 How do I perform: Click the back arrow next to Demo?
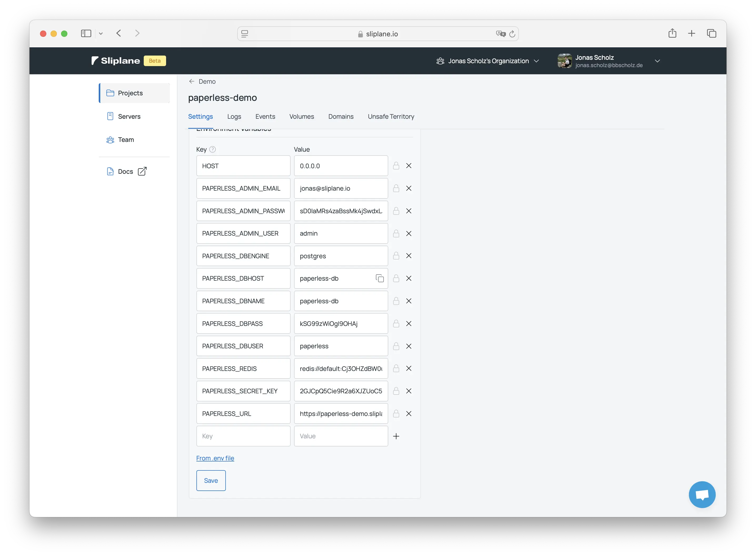[x=191, y=81]
